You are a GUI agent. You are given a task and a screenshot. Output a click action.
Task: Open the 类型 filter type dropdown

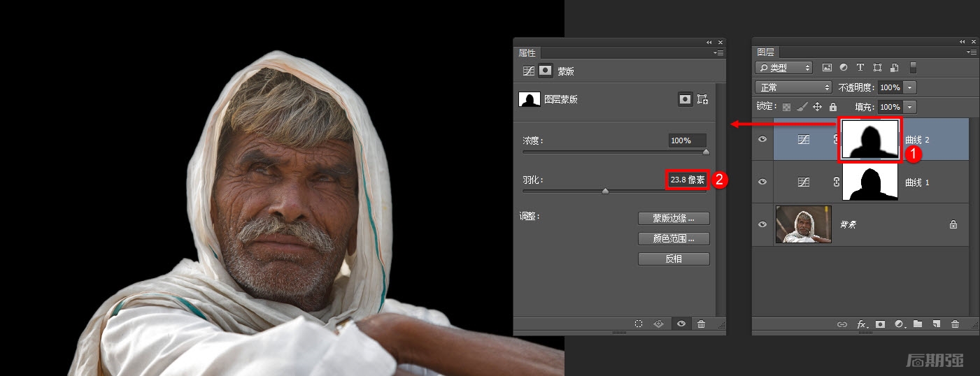[784, 68]
